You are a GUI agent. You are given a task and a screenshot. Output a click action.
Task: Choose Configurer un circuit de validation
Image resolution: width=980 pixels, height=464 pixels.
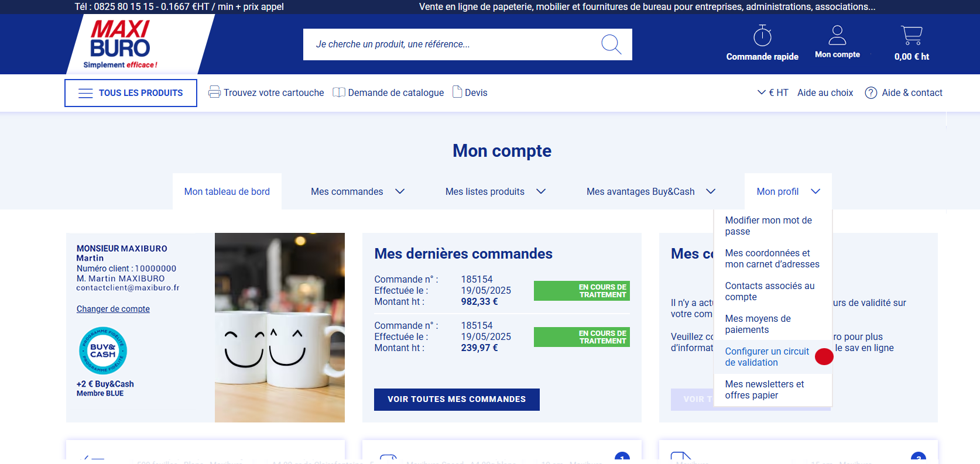(x=766, y=357)
